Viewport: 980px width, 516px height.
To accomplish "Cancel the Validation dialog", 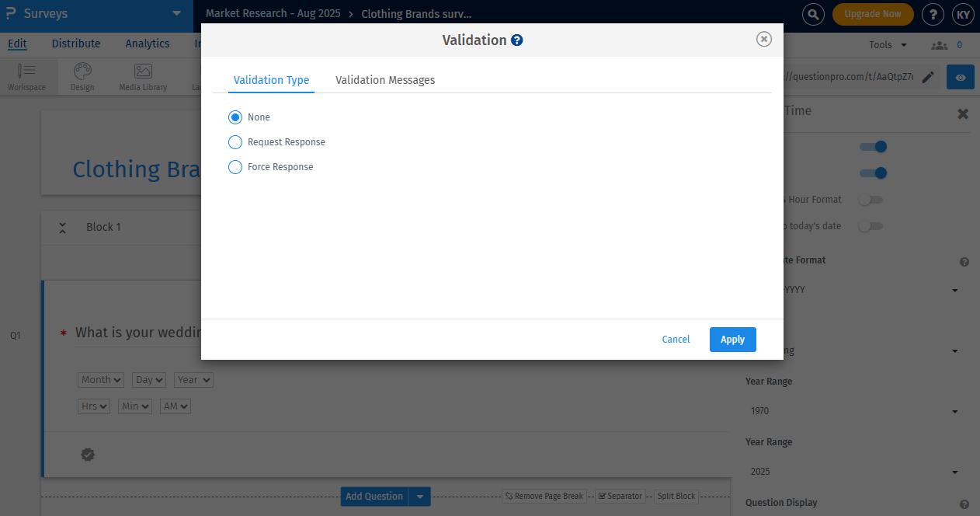I will [x=676, y=340].
